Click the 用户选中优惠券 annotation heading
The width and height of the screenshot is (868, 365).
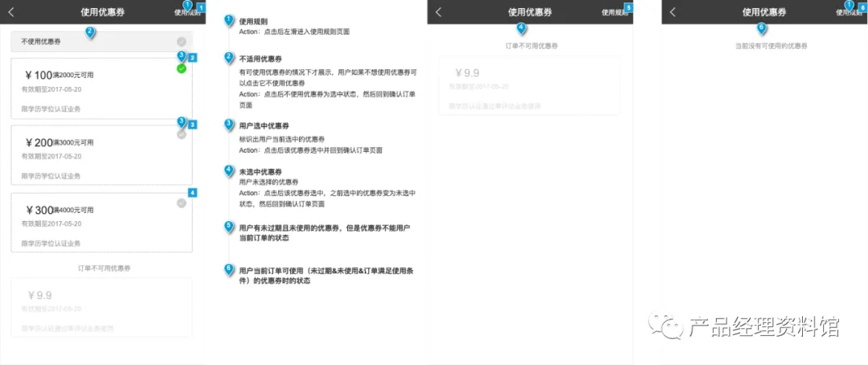[264, 125]
